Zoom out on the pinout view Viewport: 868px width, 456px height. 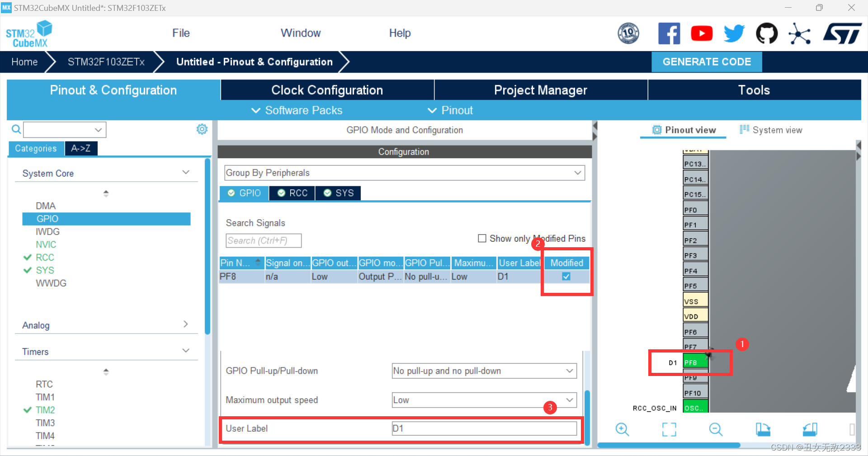point(716,429)
